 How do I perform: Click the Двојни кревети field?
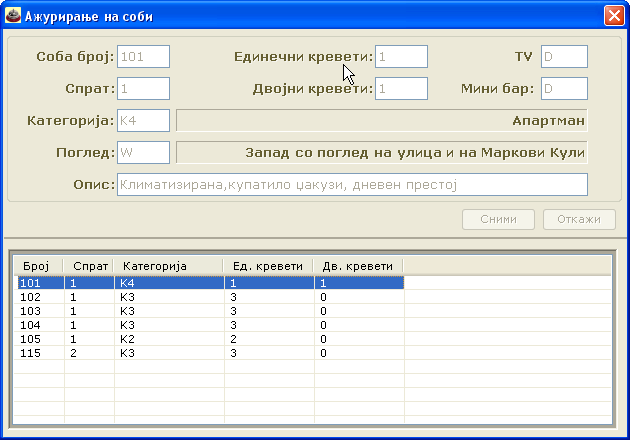(401, 89)
